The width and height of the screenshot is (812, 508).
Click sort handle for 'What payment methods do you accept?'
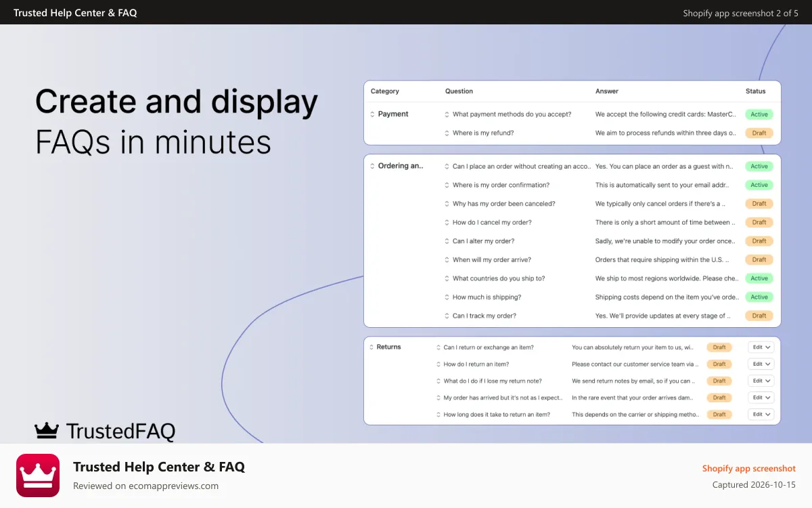(447, 114)
